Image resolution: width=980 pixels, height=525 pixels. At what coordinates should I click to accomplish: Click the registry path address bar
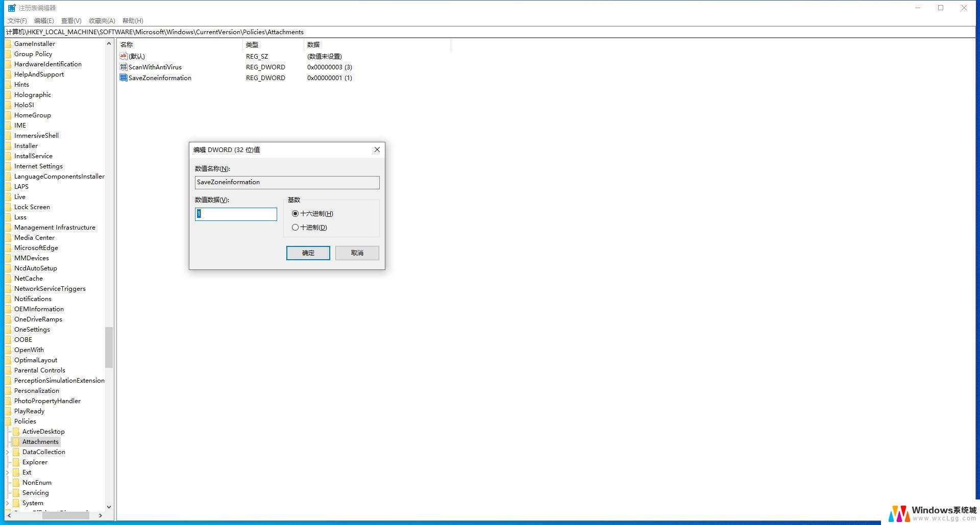pyautogui.click(x=490, y=32)
